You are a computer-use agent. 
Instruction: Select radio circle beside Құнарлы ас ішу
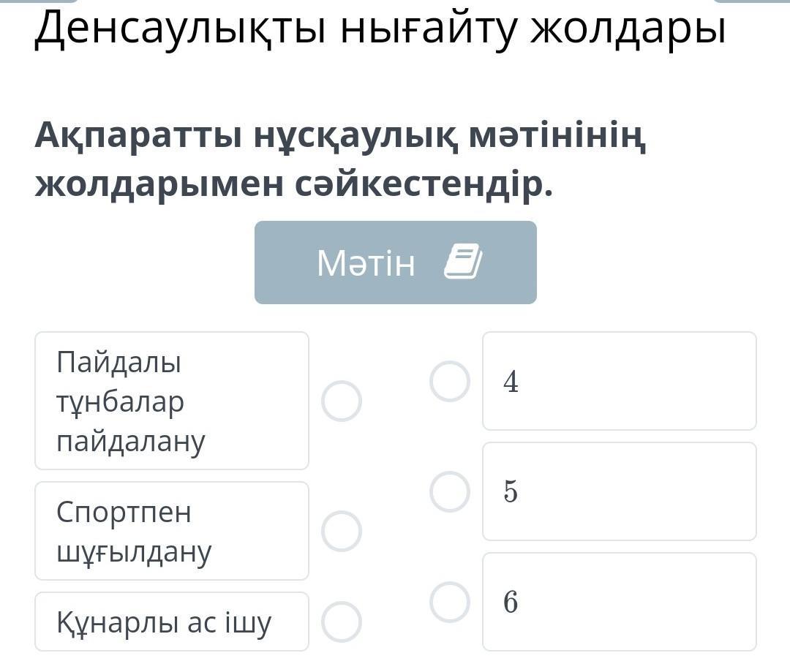342,622
